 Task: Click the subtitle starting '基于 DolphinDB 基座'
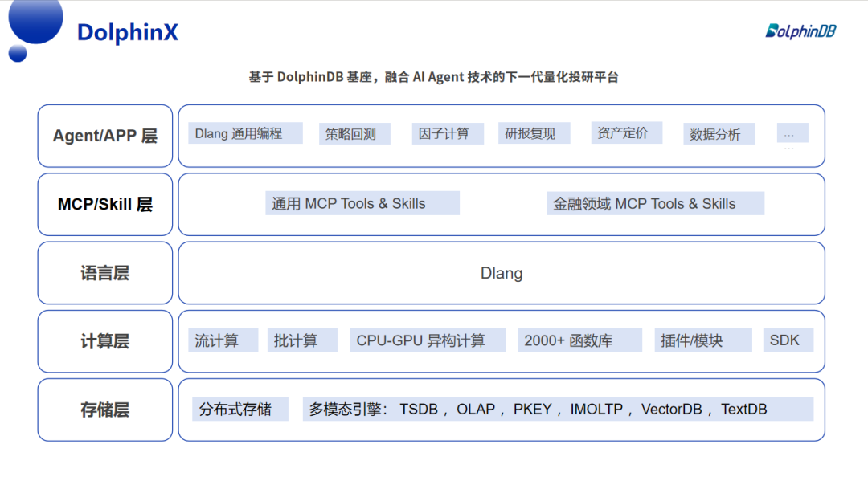point(433,77)
